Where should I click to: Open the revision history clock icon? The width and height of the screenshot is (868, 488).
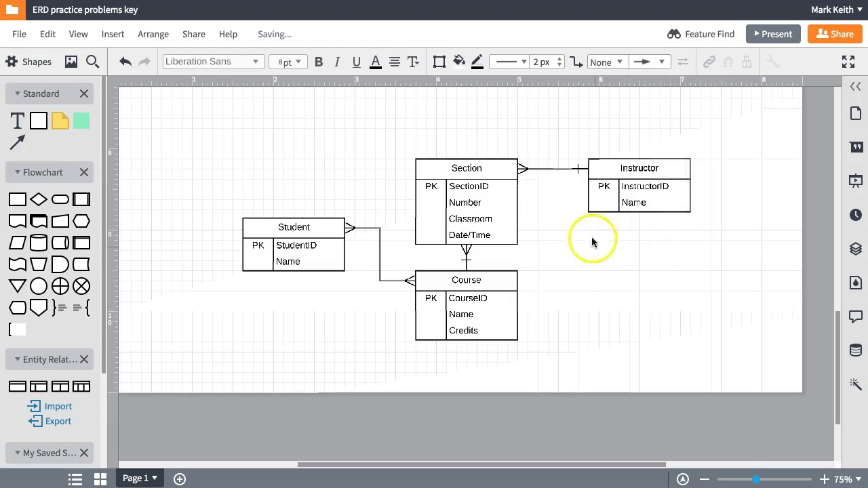coord(856,215)
